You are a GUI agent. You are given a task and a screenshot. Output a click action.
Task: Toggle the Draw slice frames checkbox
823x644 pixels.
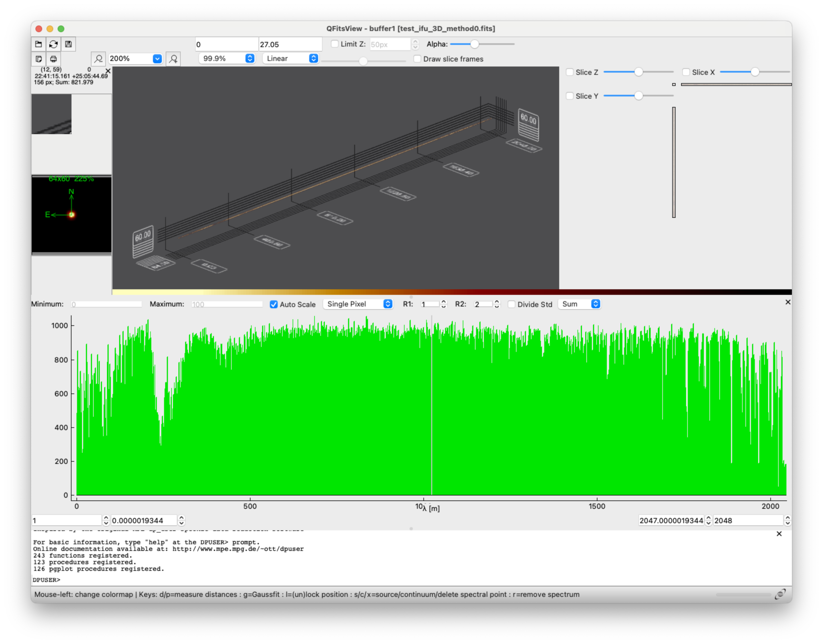[417, 59]
